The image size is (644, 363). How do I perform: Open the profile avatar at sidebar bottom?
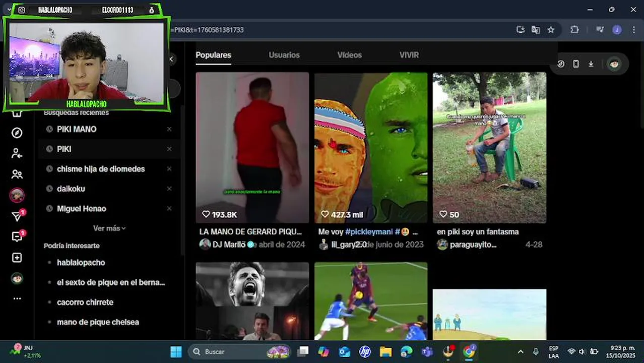coord(17,278)
